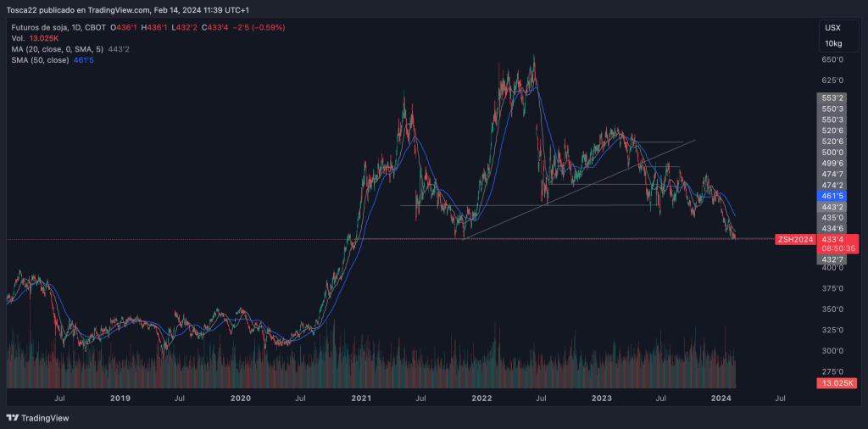Viewport: 868px width, 429px height.
Task: Click the red 433'4 current price tag
Action: [832, 240]
